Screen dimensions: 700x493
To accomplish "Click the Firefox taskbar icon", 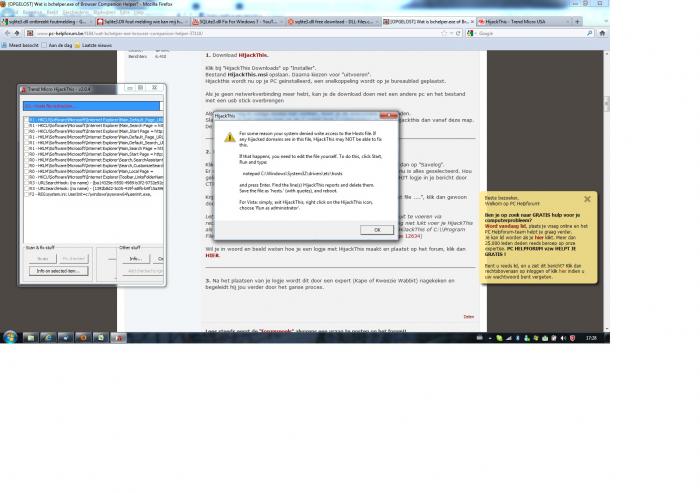I will (x=83, y=338).
